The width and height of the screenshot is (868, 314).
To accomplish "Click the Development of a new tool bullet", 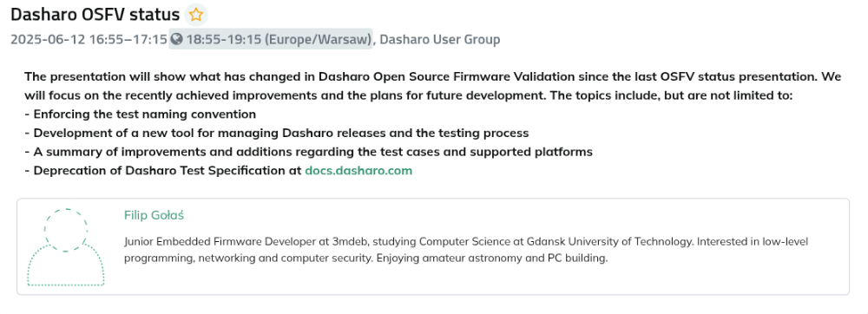I will 276,134.
